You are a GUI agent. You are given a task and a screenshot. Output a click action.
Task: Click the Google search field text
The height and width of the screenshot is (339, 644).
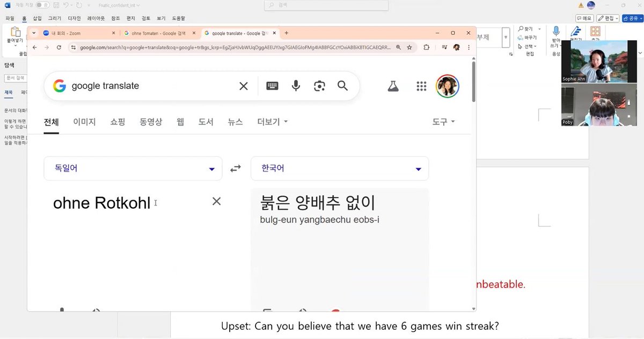click(105, 86)
